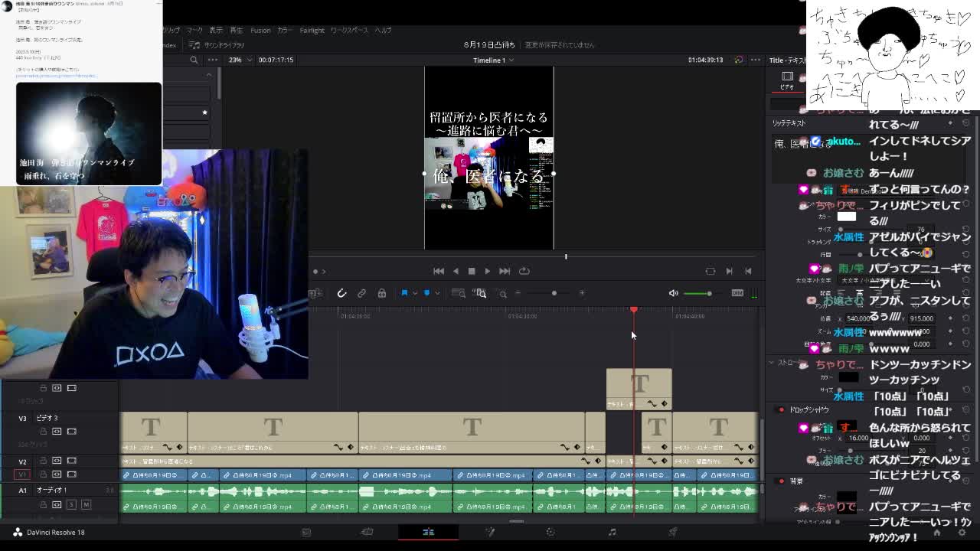Toggle loop playback
980x551 pixels.
click(x=524, y=271)
